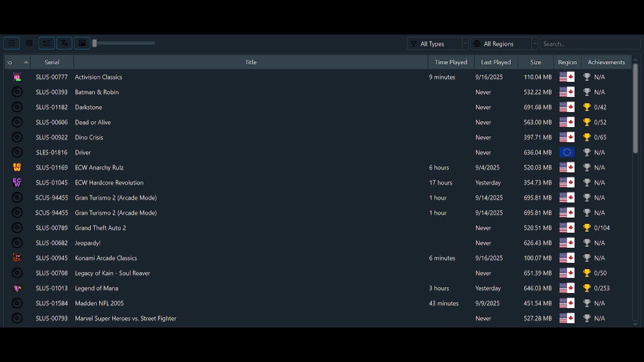Click the grey trophy for Batman & Robin
The height and width of the screenshot is (362, 644).
click(x=587, y=92)
